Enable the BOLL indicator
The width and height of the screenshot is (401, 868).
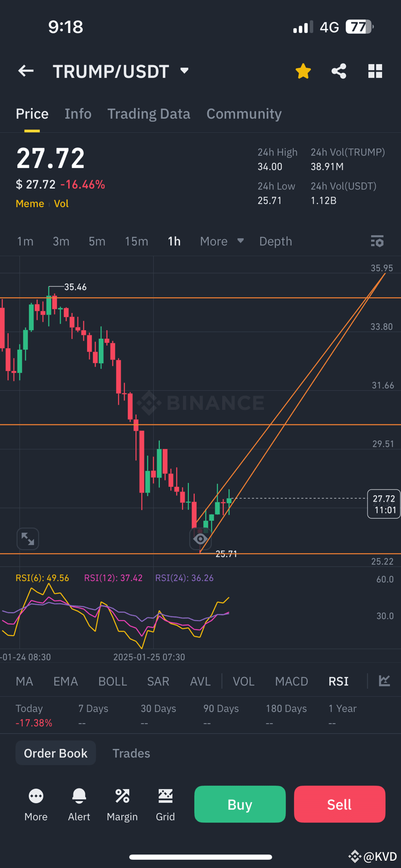pyautogui.click(x=112, y=682)
